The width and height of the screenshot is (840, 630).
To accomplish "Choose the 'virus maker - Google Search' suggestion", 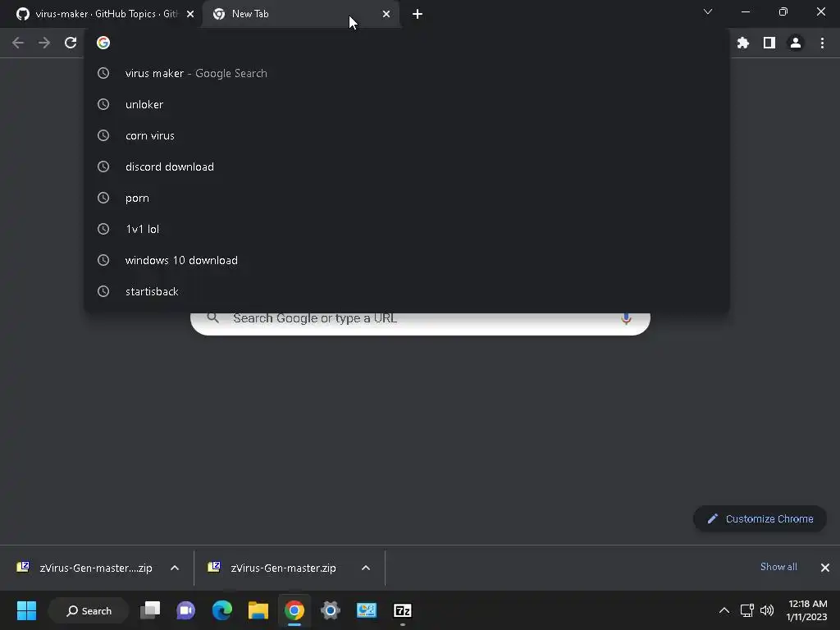I will pyautogui.click(x=407, y=73).
